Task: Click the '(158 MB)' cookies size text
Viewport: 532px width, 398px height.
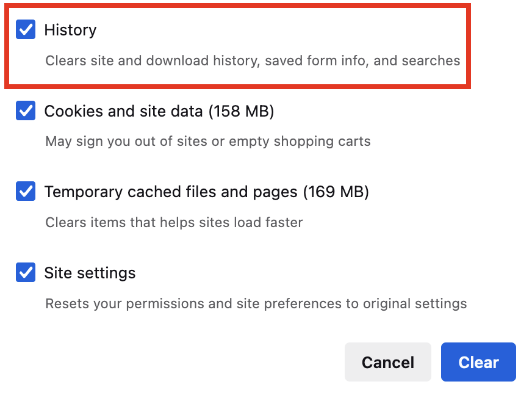Action: pos(241,112)
